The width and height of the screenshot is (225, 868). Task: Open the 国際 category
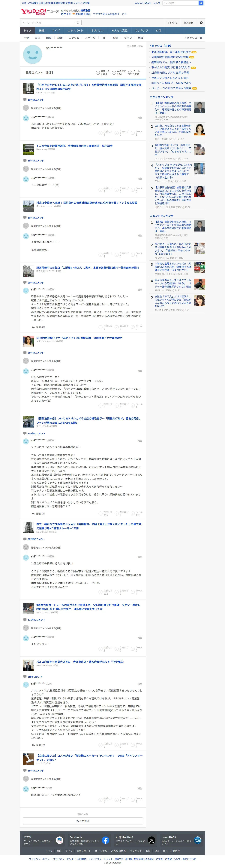(49, 38)
